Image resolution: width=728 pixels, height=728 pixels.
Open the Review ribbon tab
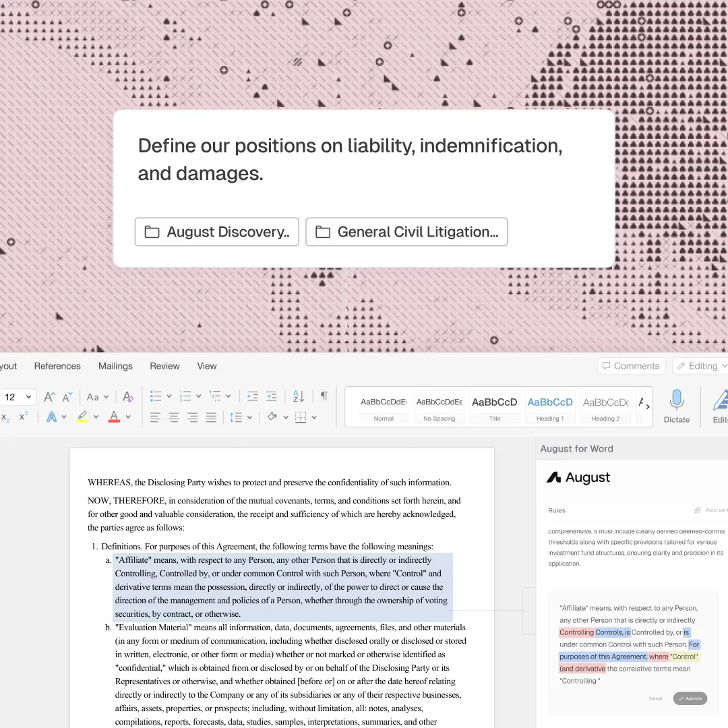[164, 366]
